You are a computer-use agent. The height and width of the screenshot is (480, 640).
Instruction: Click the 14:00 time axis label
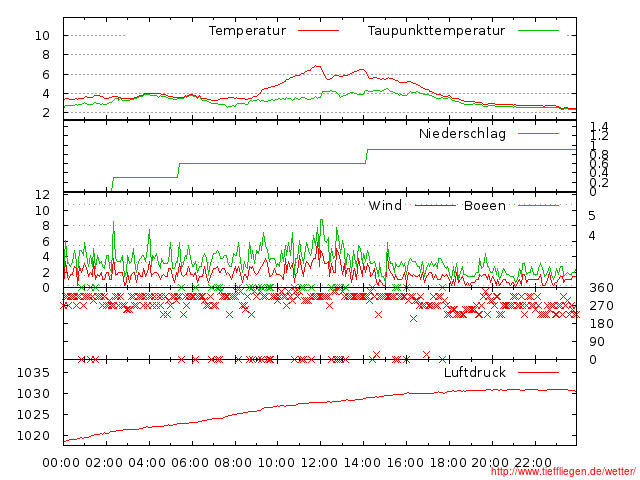(x=362, y=463)
